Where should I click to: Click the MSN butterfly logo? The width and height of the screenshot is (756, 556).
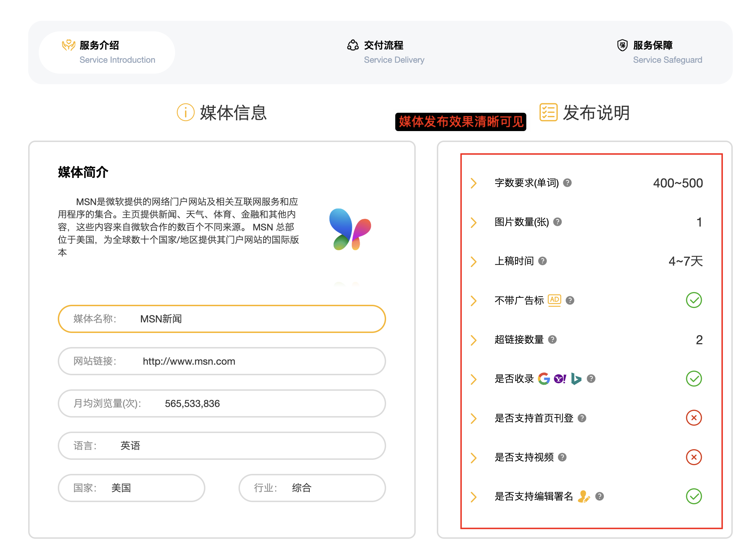(x=350, y=229)
